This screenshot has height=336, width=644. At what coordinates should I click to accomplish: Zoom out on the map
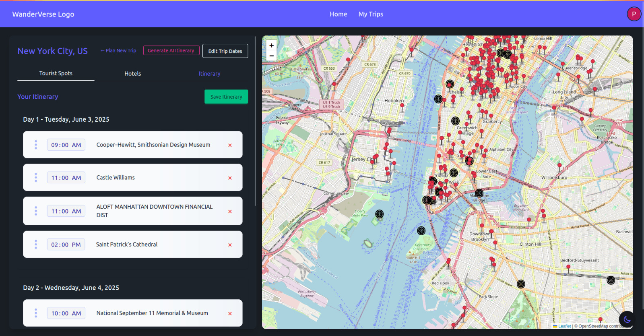click(271, 56)
